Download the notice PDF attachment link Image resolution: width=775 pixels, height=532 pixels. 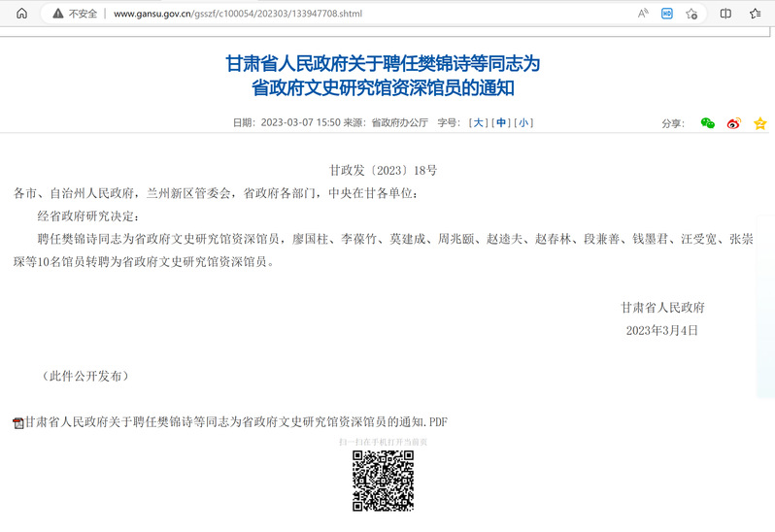[x=236, y=422]
